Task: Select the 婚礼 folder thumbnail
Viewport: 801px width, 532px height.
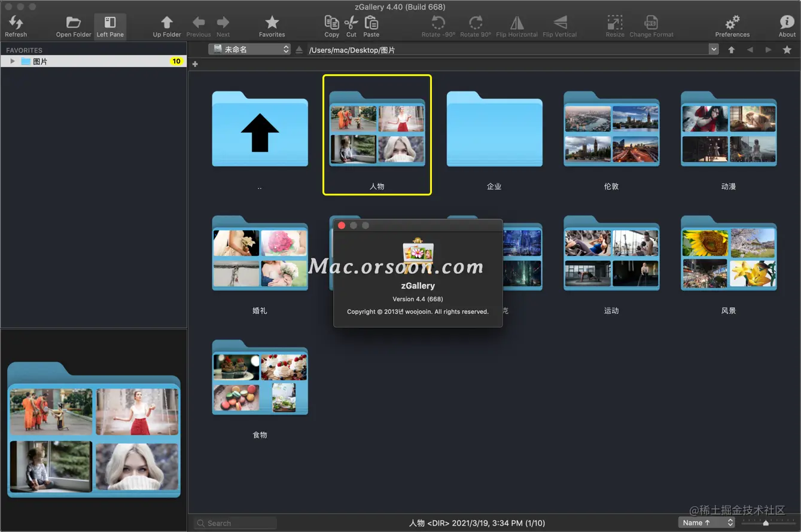Action: [260, 253]
